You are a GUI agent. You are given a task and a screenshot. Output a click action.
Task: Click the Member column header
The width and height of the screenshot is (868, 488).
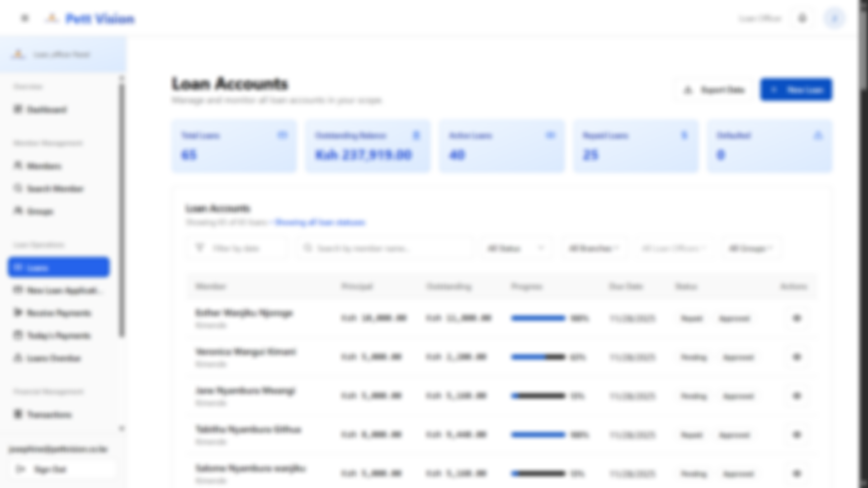(211, 286)
